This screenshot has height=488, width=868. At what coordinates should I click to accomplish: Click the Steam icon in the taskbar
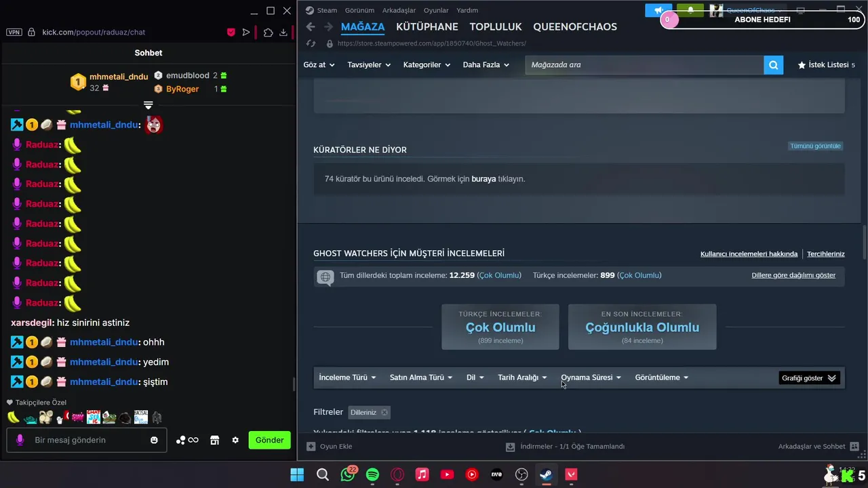[546, 474]
